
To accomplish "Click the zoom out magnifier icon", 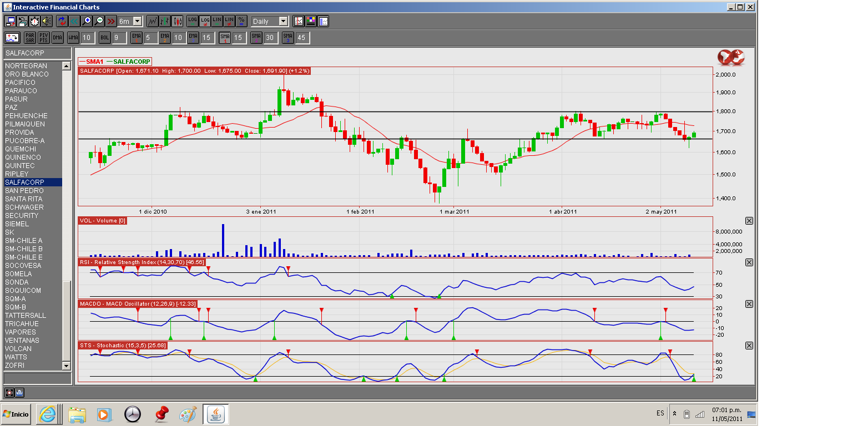I will point(99,21).
